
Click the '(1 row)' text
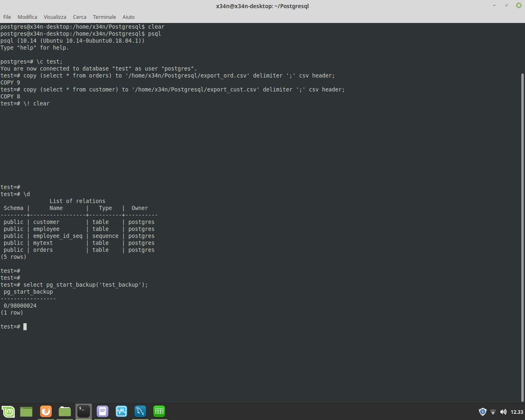pyautogui.click(x=12, y=313)
